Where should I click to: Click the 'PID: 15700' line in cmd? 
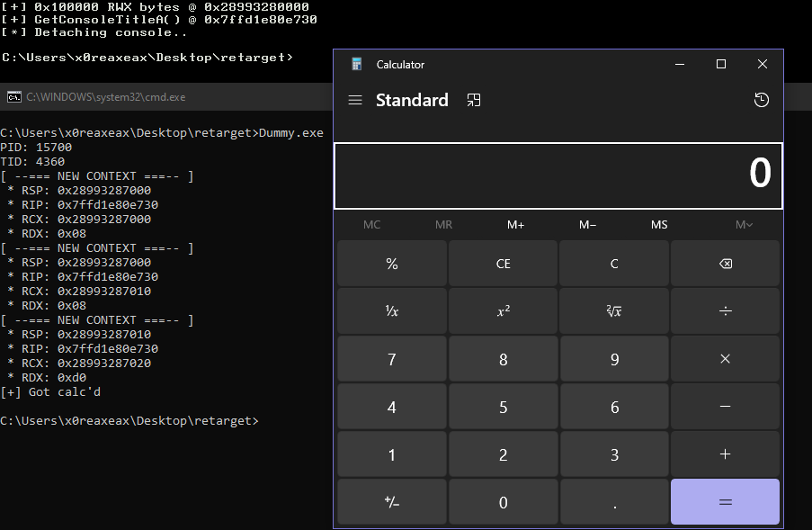pyautogui.click(x=36, y=148)
